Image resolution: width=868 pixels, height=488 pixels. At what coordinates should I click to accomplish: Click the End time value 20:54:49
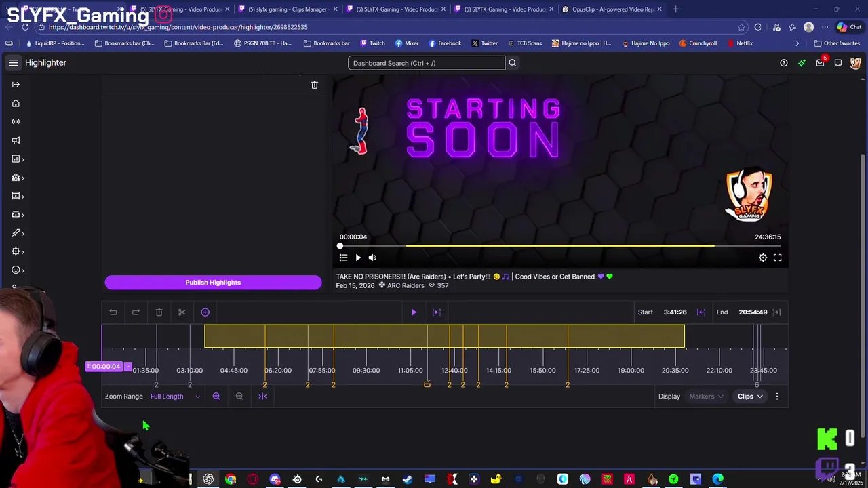point(753,312)
